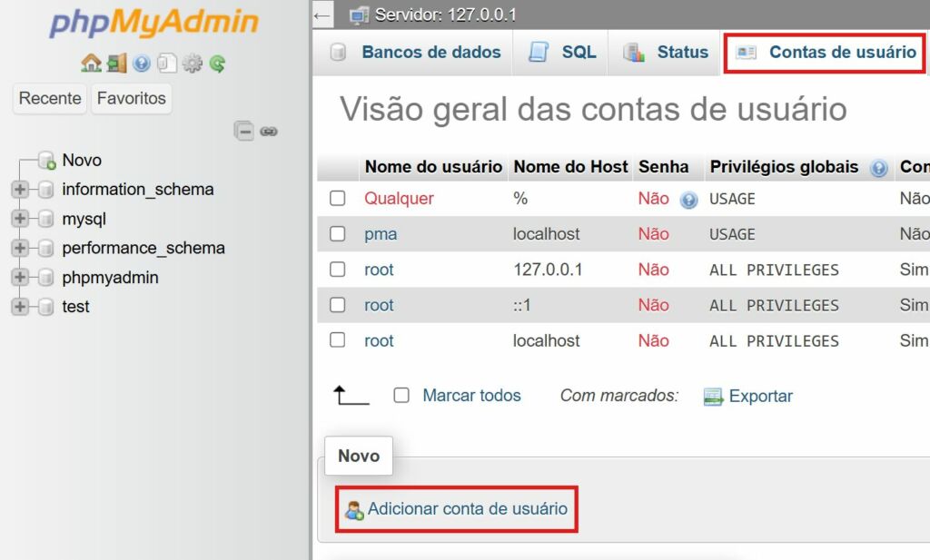Click the performance_schema database icon
Screen dimensions: 930x560
click(x=45, y=249)
